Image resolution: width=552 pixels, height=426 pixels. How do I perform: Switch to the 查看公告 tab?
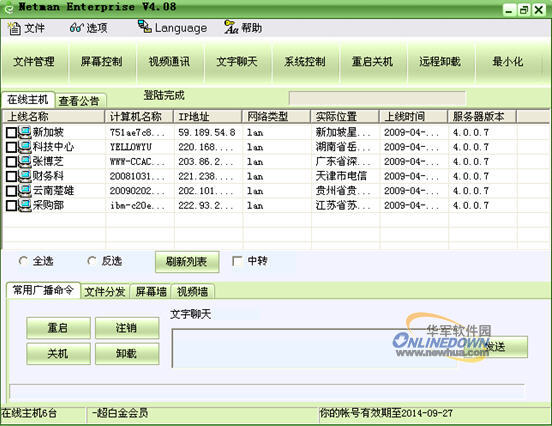pos(80,101)
